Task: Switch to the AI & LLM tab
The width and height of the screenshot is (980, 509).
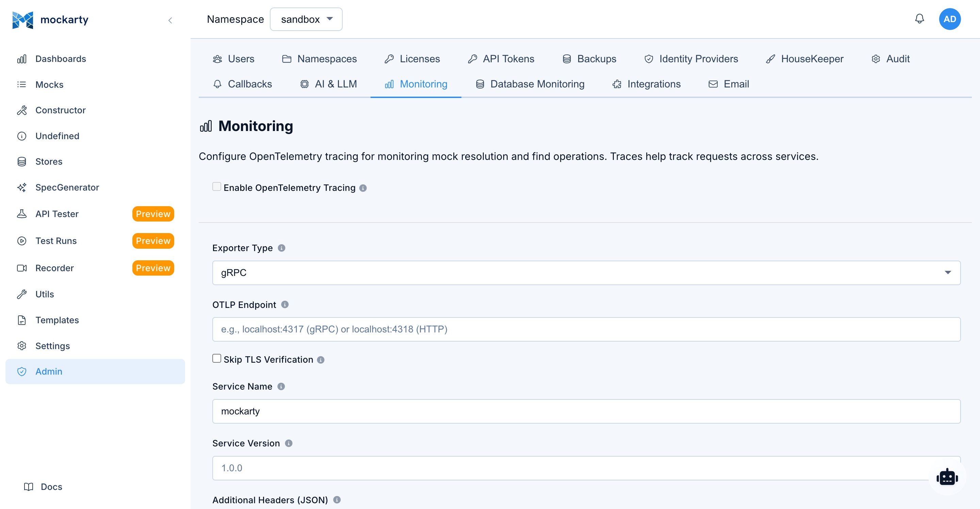Action: tap(328, 84)
